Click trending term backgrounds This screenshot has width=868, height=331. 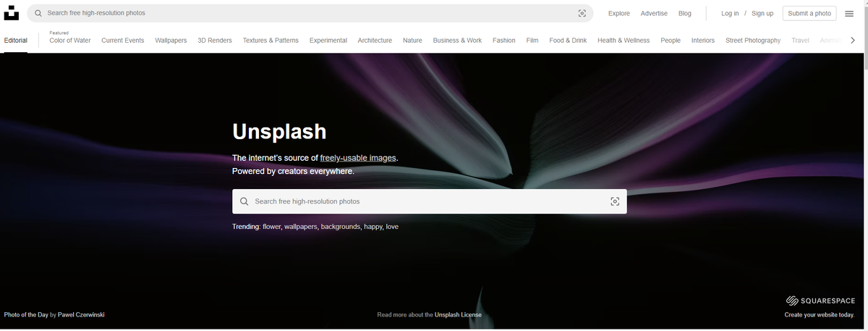pyautogui.click(x=340, y=227)
